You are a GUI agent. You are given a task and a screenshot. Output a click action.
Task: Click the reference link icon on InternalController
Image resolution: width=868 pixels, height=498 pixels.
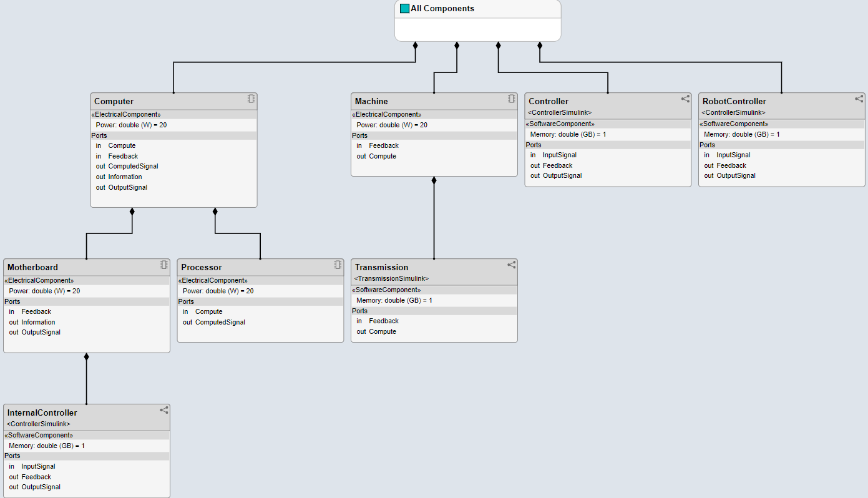pyautogui.click(x=164, y=410)
